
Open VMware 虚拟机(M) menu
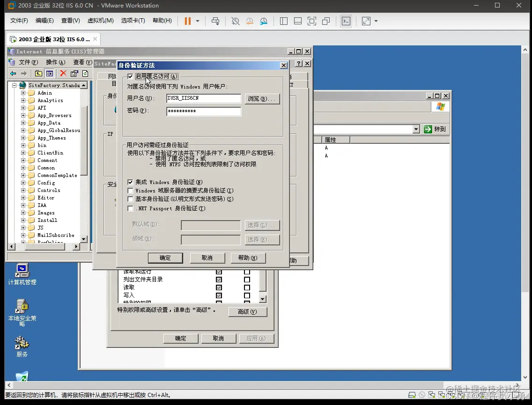click(100, 21)
